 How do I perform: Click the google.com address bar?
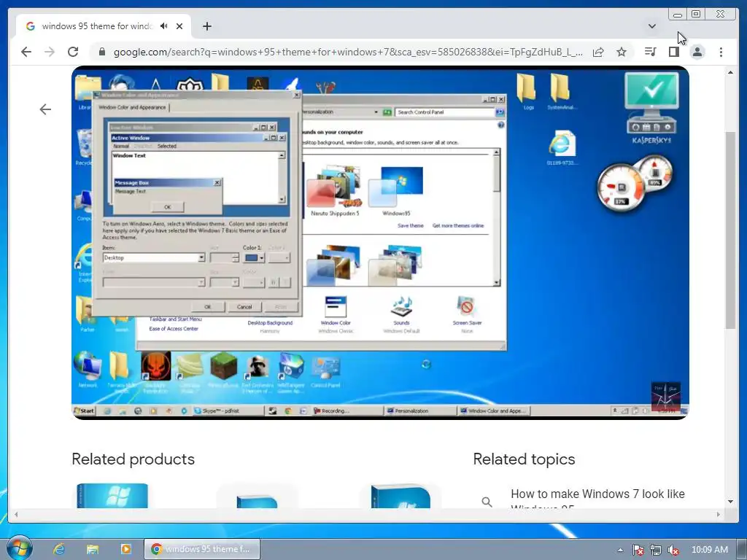348,52
